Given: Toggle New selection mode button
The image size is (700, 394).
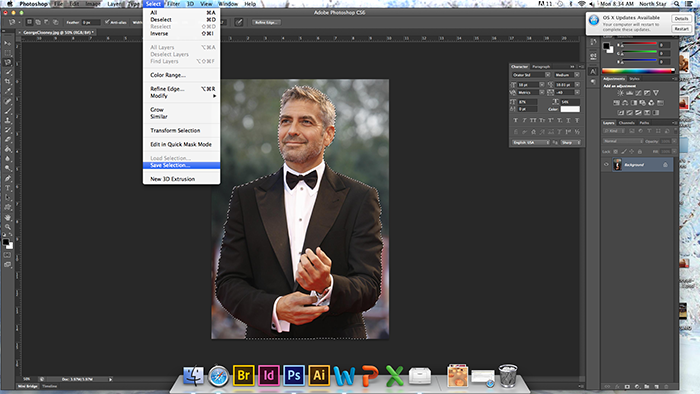Looking at the screenshot, I should pyautogui.click(x=29, y=22).
